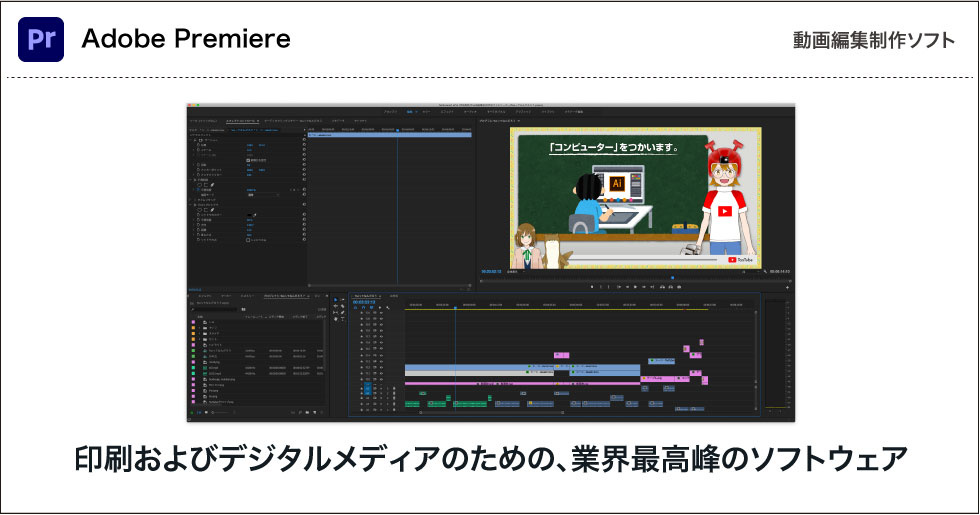Toggle the Uniform Scale checkbox

pyautogui.click(x=248, y=161)
